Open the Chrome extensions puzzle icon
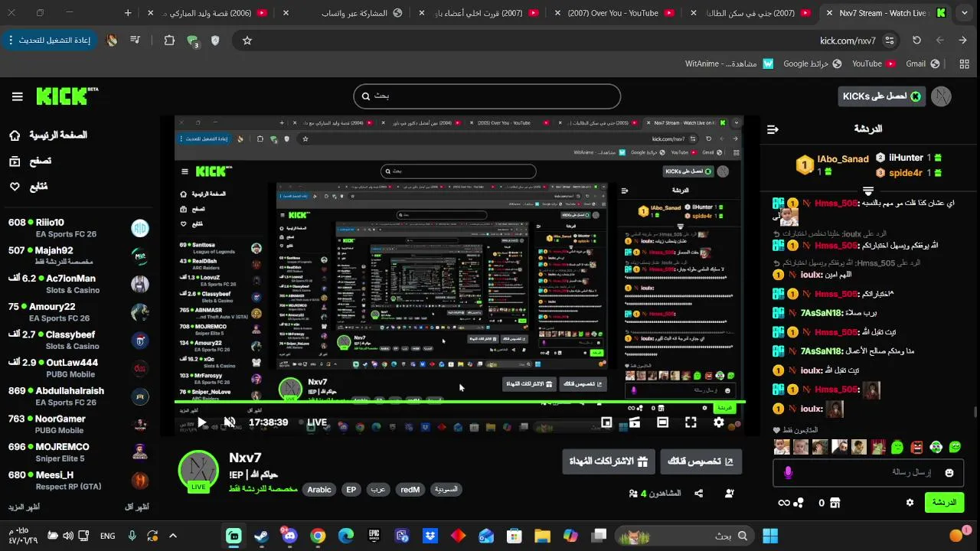Image resolution: width=980 pixels, height=551 pixels. (169, 40)
